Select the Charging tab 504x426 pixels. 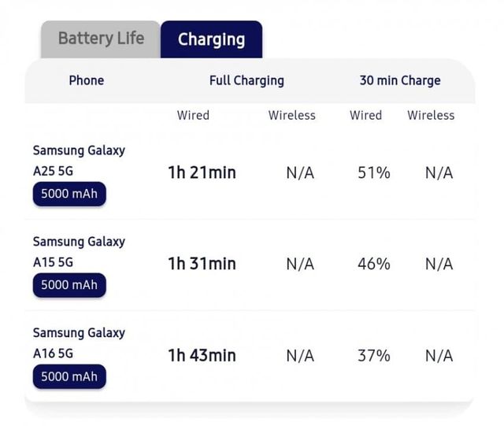pyautogui.click(x=211, y=39)
